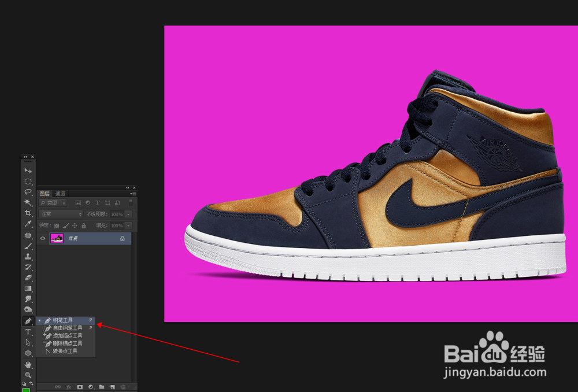Collapse the Layers panel with double arrows
This screenshot has height=392, width=578.
click(128, 188)
